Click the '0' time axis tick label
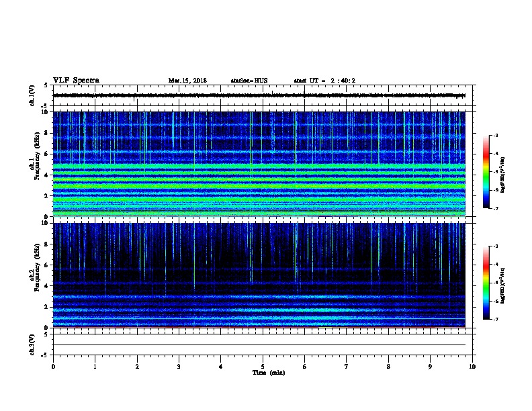 pos(53,366)
